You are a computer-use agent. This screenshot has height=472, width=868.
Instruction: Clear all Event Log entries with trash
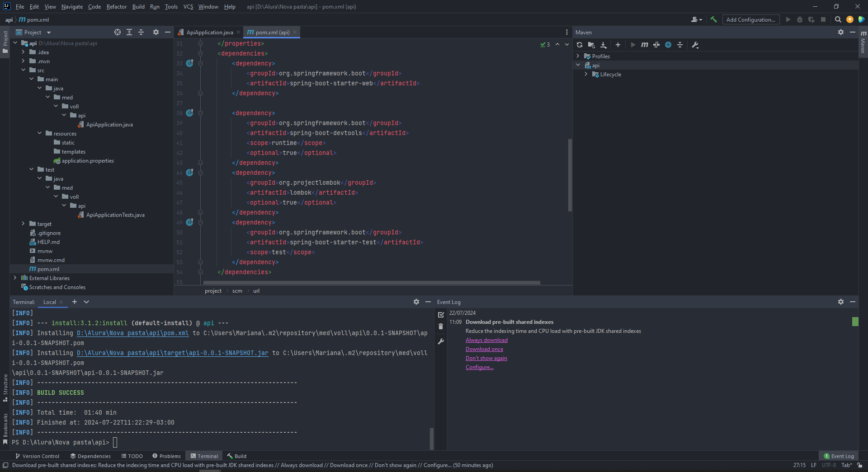click(441, 327)
